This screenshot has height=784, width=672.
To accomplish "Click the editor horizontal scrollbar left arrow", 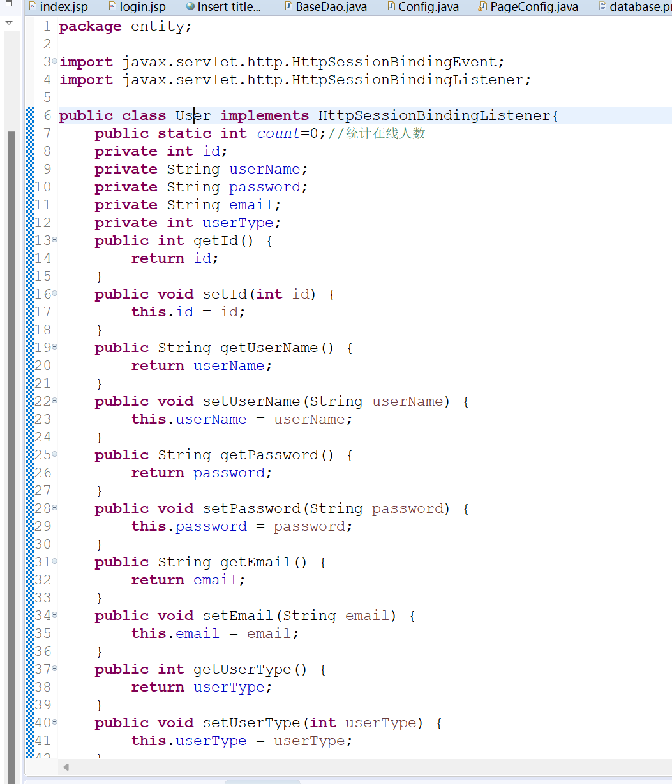I will (x=66, y=767).
